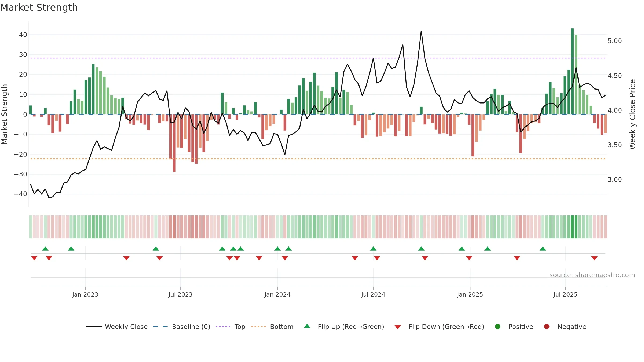Click the Jan 2024 x-axis label
This screenshot has height=362, width=644.
tap(277, 294)
